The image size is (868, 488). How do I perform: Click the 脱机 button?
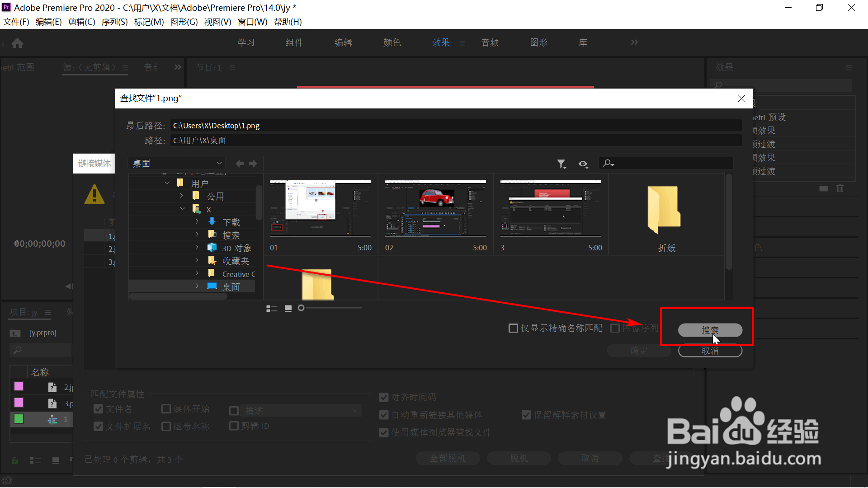pos(519,459)
